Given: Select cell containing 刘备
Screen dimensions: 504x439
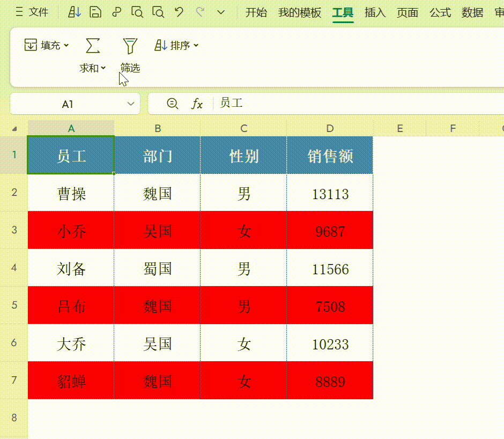Looking at the screenshot, I should click(x=71, y=268).
